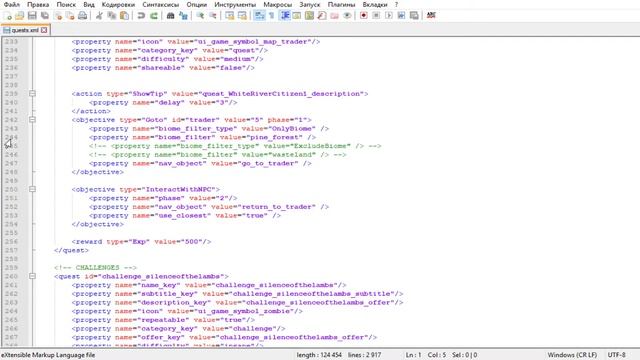The image size is (640, 360).
Task: Click the UTF-8 encoding status field
Action: click(616, 355)
